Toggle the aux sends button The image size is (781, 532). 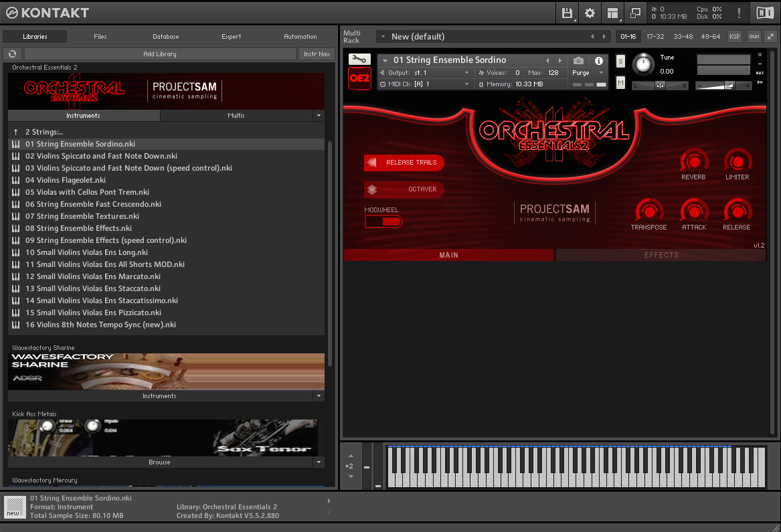754,36
